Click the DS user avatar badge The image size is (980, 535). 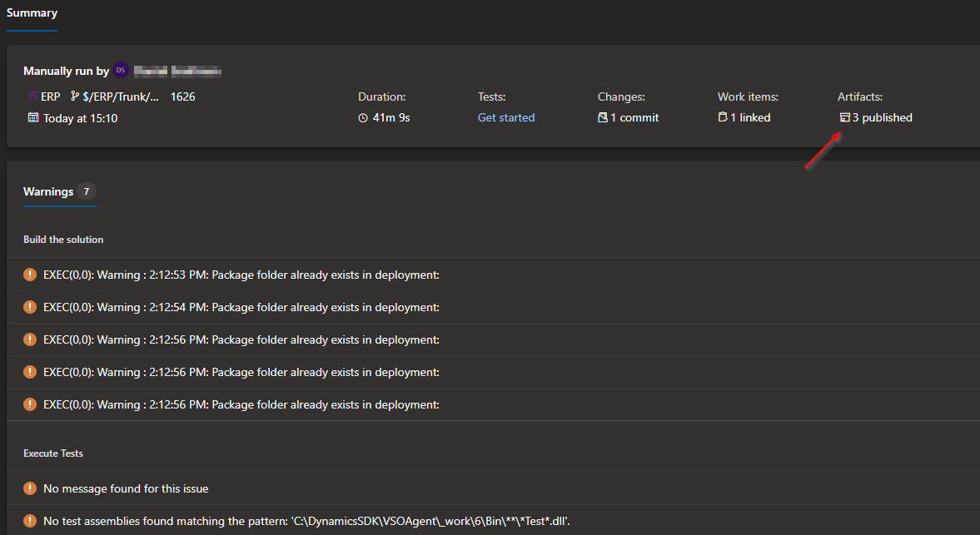point(120,71)
